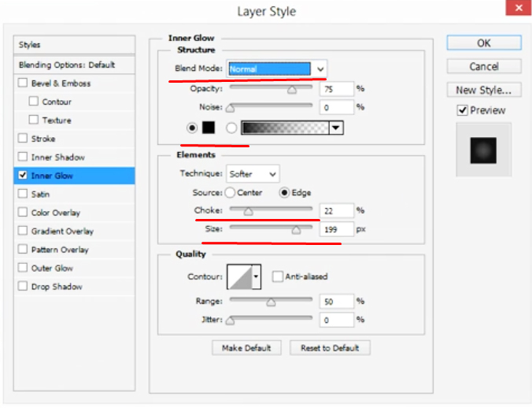Screen dimensions: 532x408
Task: Confirm with the OK button
Action: click(484, 43)
